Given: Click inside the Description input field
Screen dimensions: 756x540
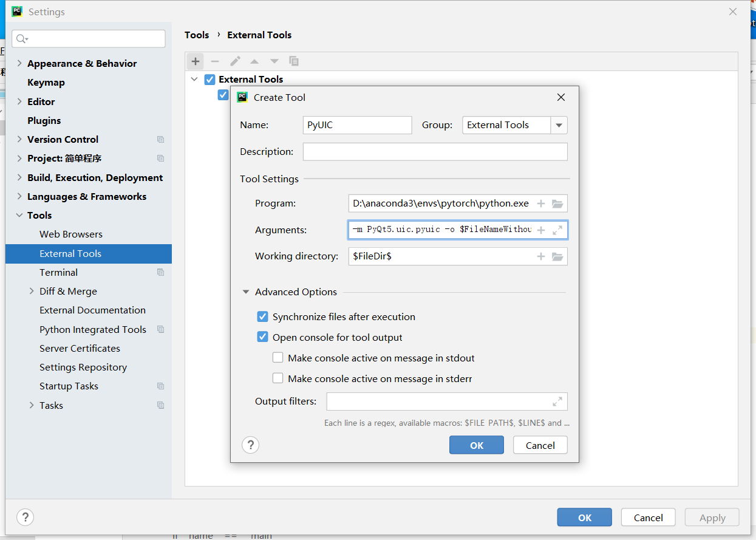Looking at the screenshot, I should click(435, 151).
